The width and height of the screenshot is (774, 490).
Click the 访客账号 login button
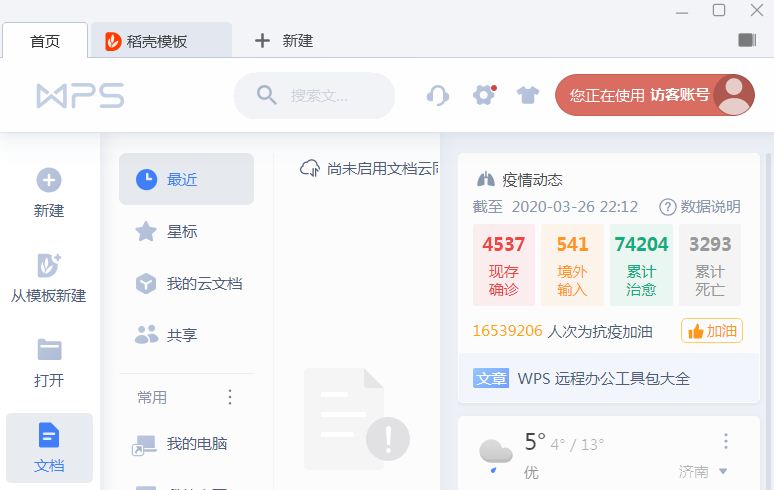(x=655, y=95)
